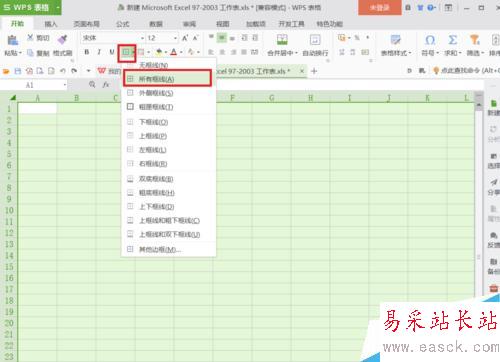Choose 右框线(R) right border option
The image size is (500, 362).
tap(168, 164)
